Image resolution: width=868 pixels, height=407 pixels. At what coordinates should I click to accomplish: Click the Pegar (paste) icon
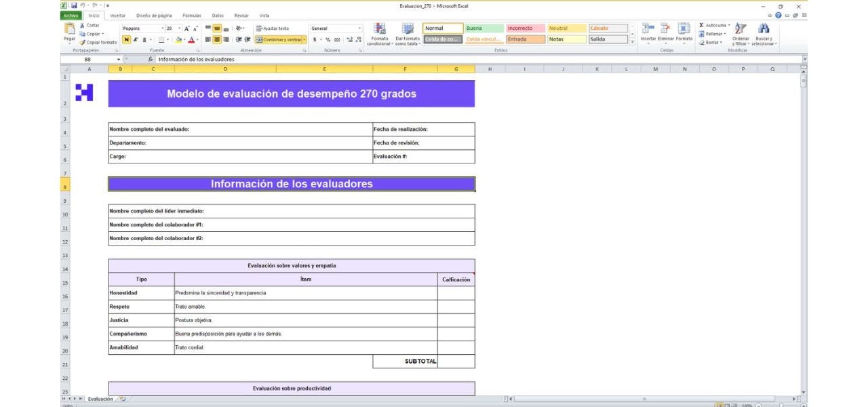(x=69, y=30)
